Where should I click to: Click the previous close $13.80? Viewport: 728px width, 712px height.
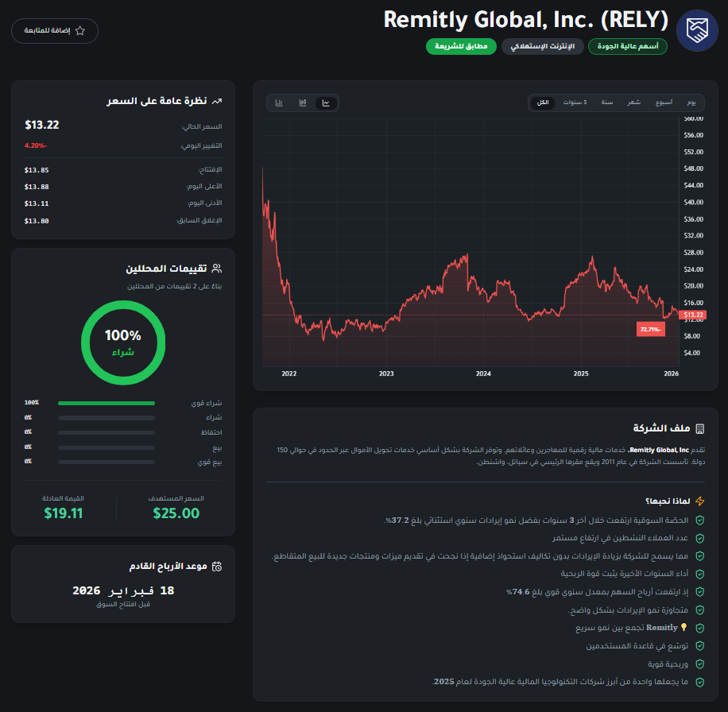click(x=37, y=221)
